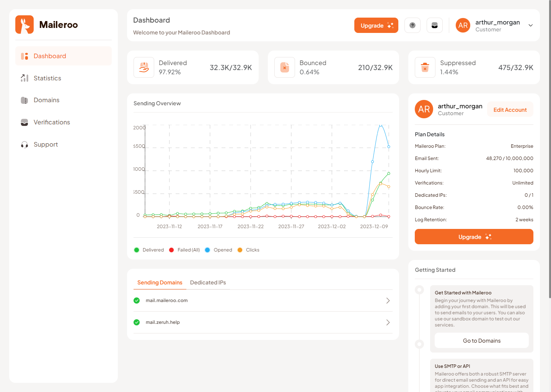Expand details for mail.zeruh.help domain
Viewport: 551px width, 392px height.
coord(387,322)
